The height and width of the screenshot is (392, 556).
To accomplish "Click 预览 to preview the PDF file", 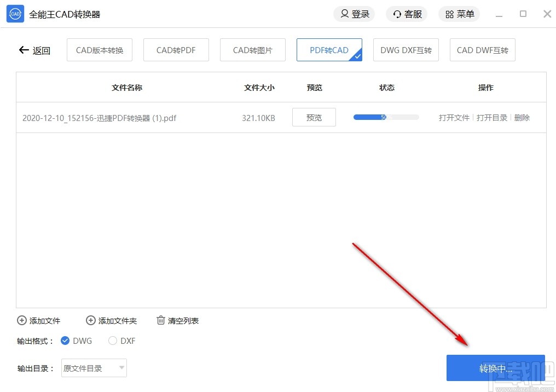I will click(x=314, y=117).
